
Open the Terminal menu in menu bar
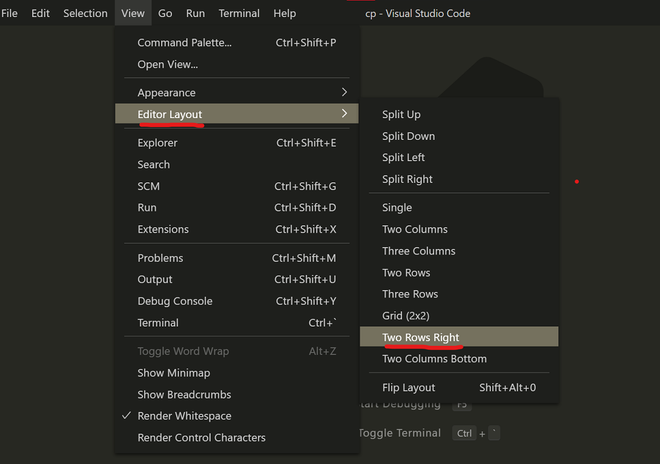coord(239,13)
